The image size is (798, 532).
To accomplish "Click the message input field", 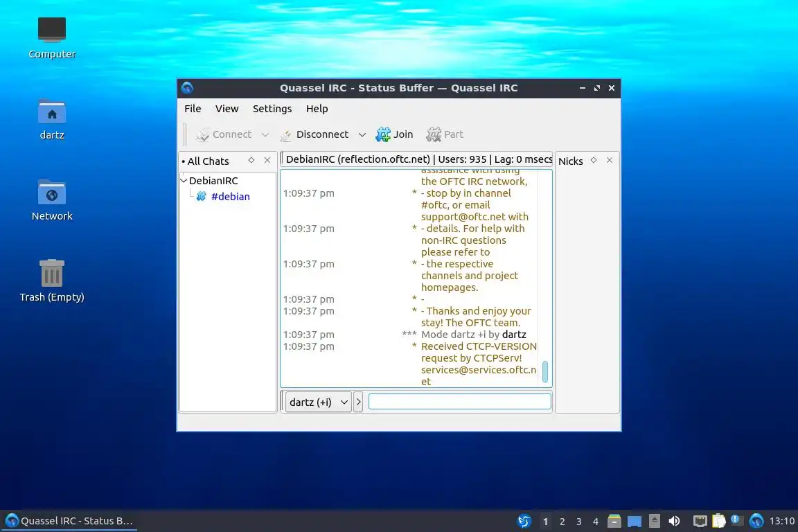I will tap(459, 402).
